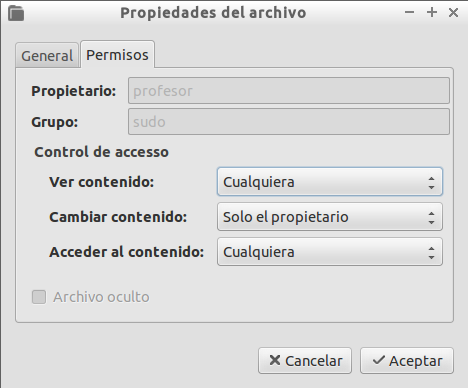Open the Cambiar contenido dropdown

point(330,217)
